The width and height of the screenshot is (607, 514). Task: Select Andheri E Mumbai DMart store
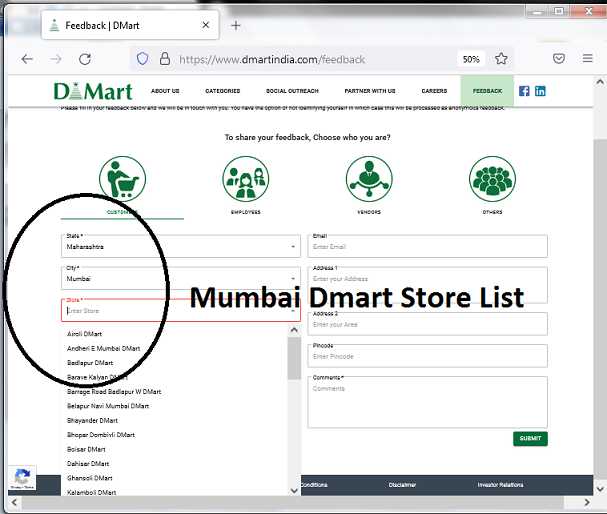click(103, 348)
